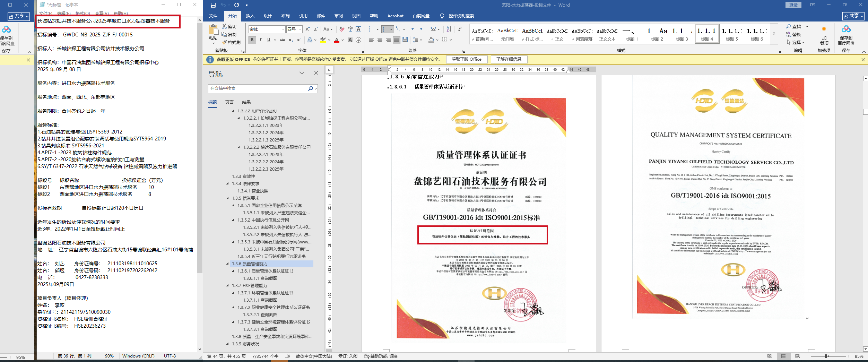Sort the selection with the A-Z sort icon
Image resolution: width=868 pixels, height=362 pixels.
click(x=449, y=29)
